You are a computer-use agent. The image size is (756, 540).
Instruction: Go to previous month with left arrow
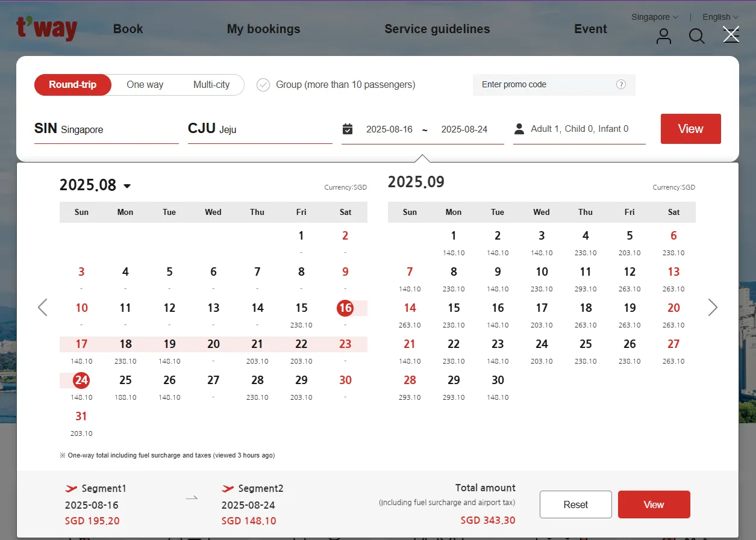pyautogui.click(x=43, y=308)
